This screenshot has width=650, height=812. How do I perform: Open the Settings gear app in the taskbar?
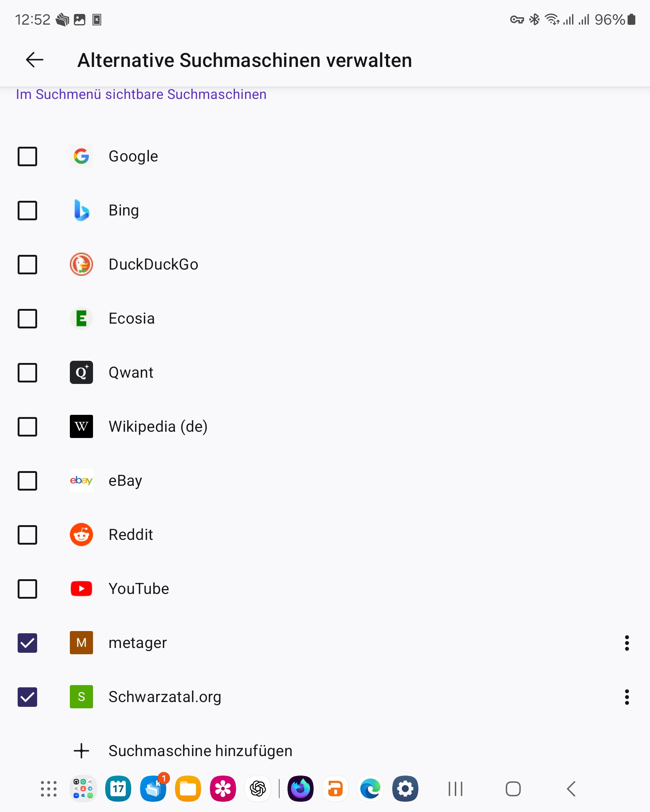click(405, 789)
